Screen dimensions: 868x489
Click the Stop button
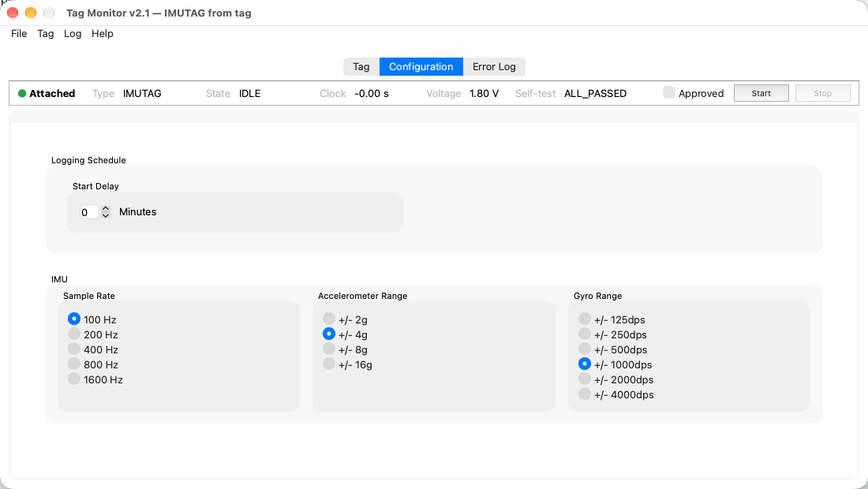click(822, 94)
